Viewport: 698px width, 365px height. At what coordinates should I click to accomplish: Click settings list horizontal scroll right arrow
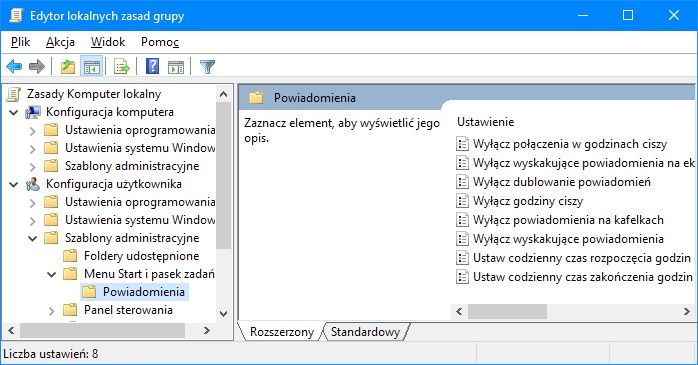click(x=686, y=312)
